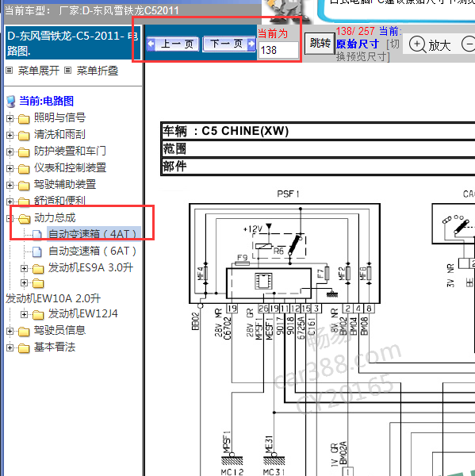Open the 防护装置和车门 tree item
Viewport: 475px width, 476px height.
(70, 151)
